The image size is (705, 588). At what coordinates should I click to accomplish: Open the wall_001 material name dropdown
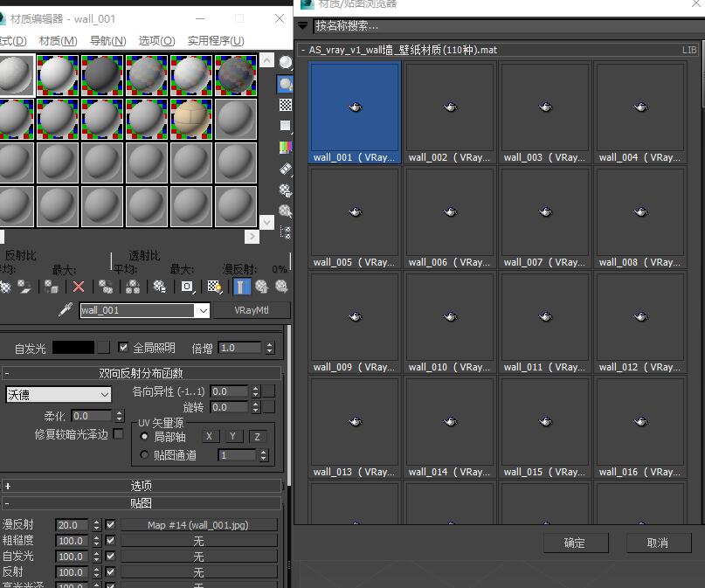pos(204,310)
